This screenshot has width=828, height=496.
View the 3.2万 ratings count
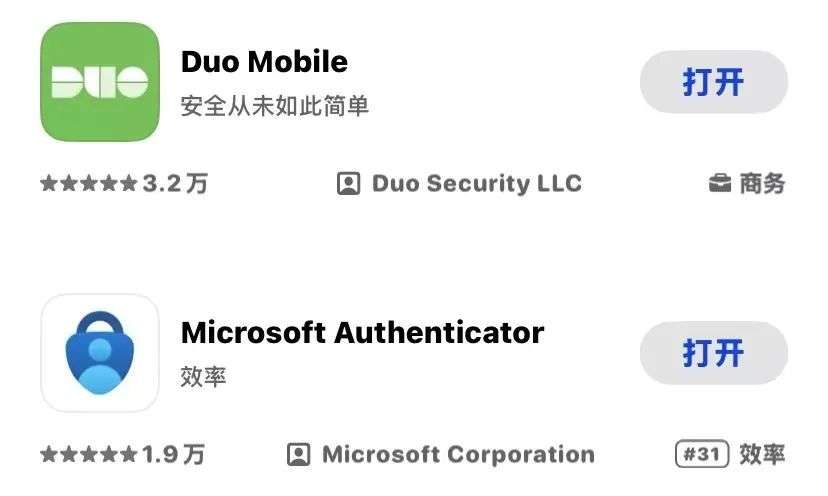(175, 184)
